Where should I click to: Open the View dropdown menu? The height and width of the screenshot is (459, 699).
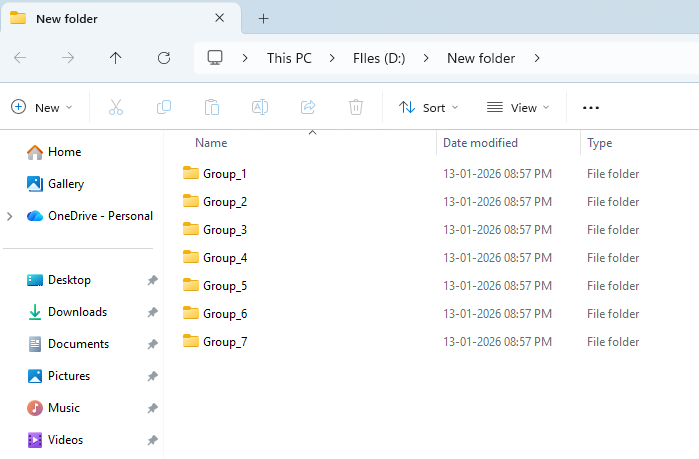(x=518, y=107)
